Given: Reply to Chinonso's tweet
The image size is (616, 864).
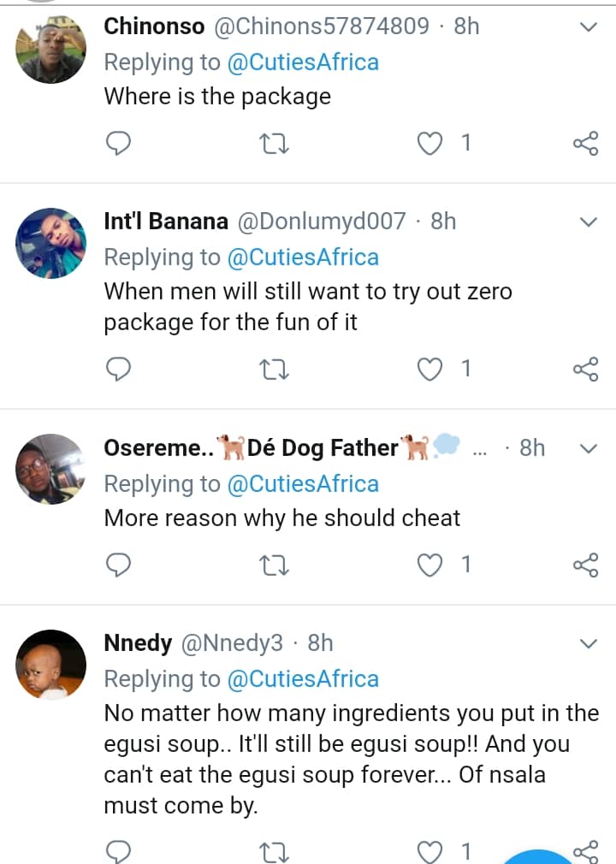Looking at the screenshot, I should [x=117, y=143].
